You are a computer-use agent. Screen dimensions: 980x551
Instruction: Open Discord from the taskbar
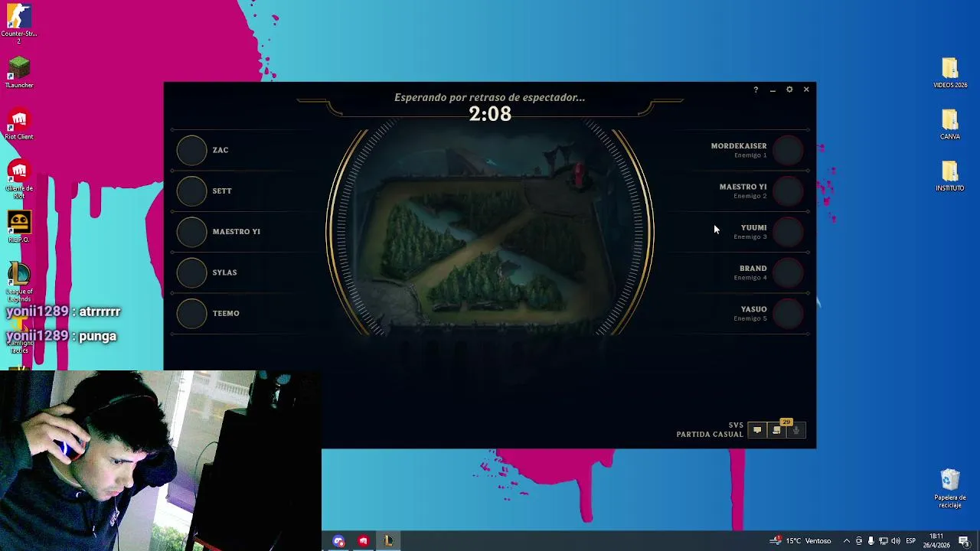339,541
